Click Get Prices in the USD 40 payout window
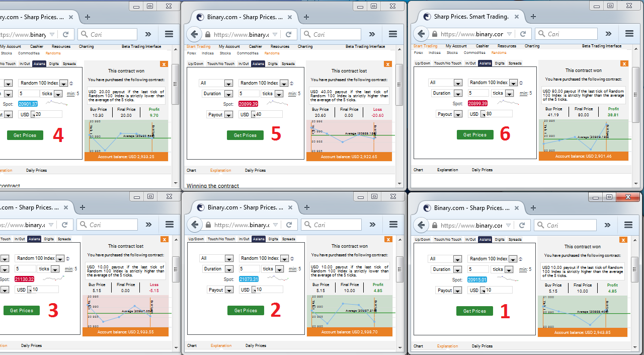This screenshot has height=355, width=644. (246, 135)
